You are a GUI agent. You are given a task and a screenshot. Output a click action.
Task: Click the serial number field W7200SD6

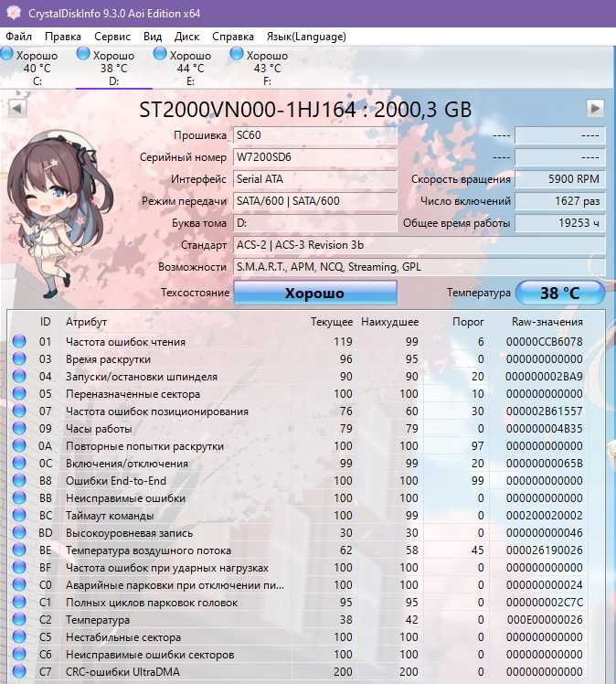(x=314, y=157)
